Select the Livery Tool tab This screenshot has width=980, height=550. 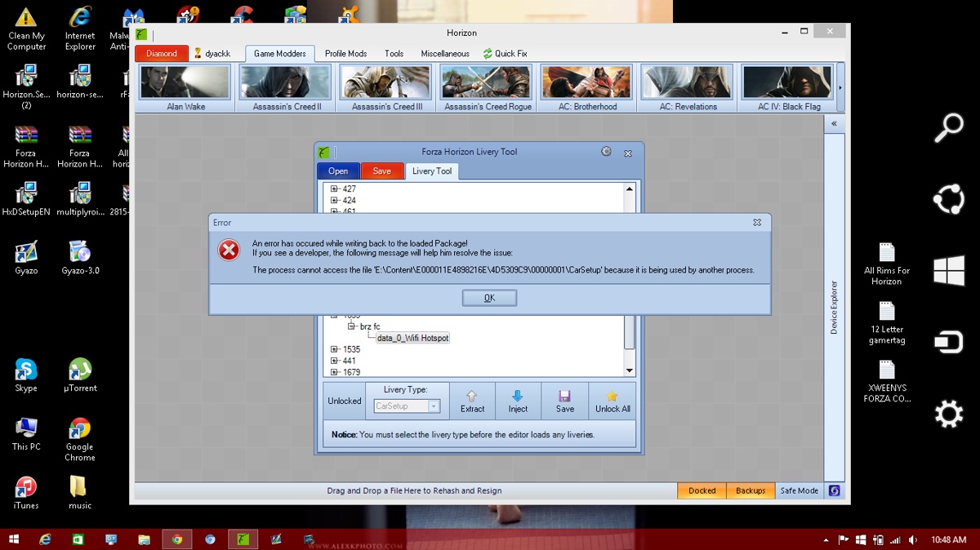432,171
